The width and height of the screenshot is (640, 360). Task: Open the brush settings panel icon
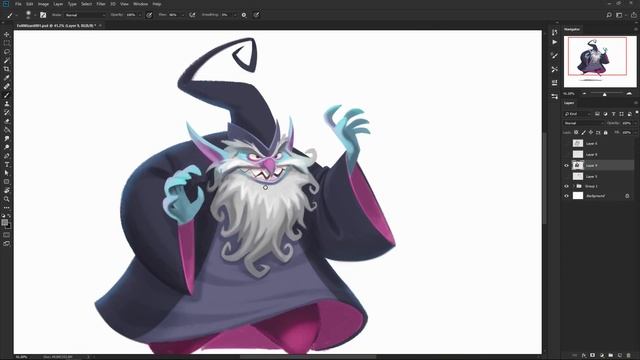(x=43, y=15)
